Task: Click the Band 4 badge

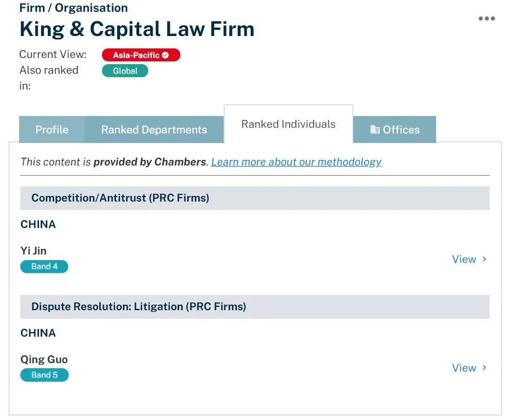Action: coord(44,266)
